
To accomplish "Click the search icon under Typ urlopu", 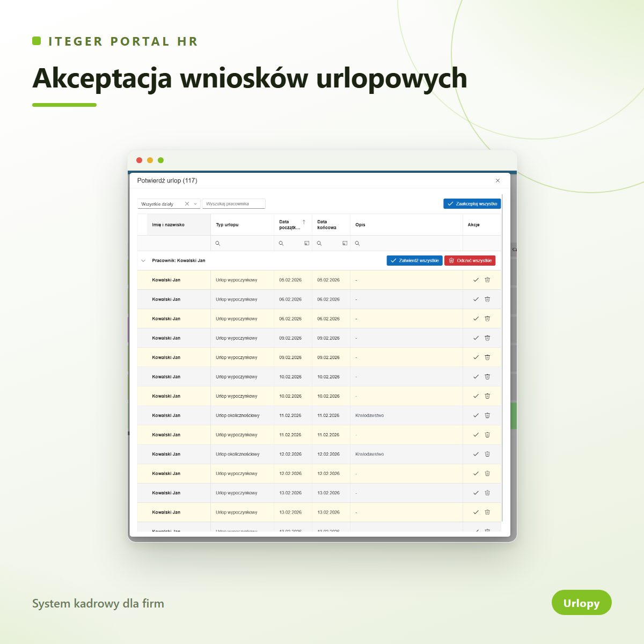I will [218, 243].
